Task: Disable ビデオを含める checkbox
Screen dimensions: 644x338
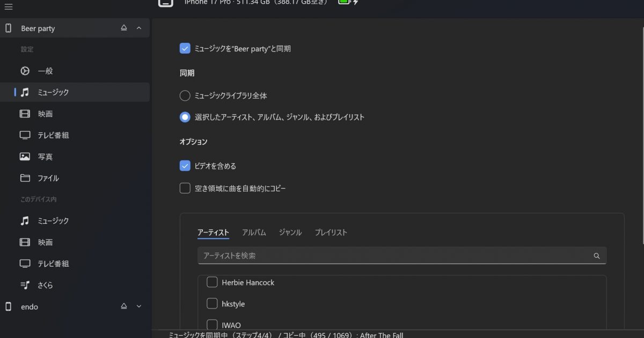Action: (x=185, y=166)
